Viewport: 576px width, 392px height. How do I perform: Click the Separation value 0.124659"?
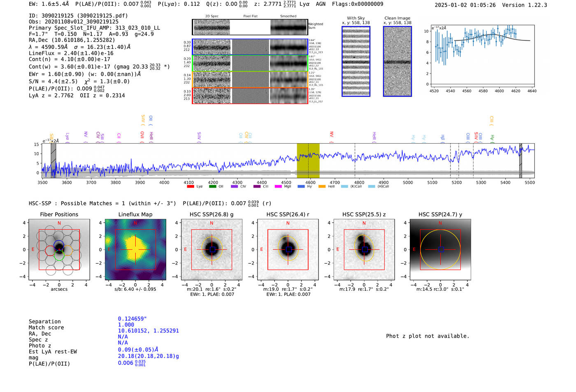(x=132, y=319)
